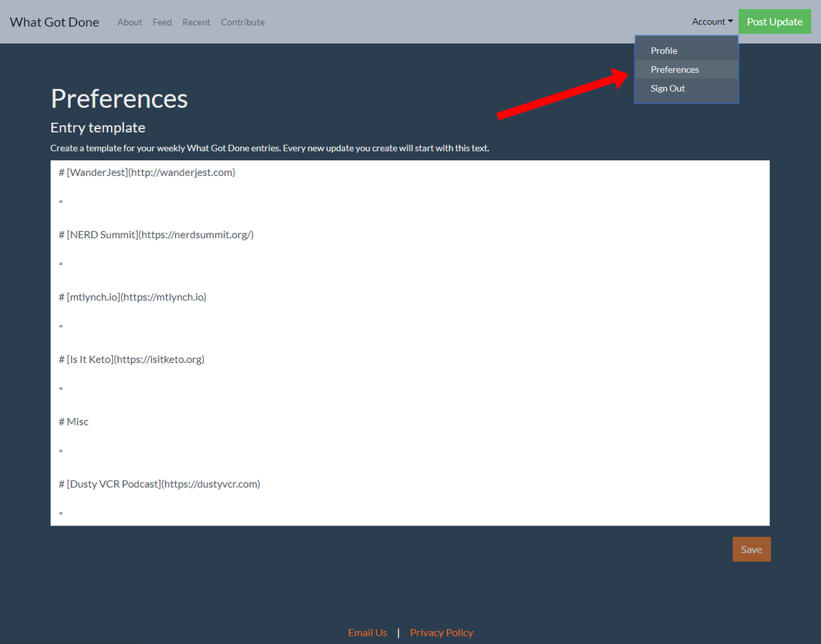The width and height of the screenshot is (821, 644).
Task: Click the NERD Summit line in the template
Action: click(x=157, y=235)
